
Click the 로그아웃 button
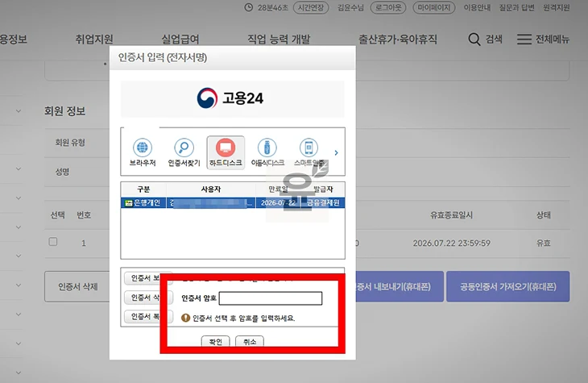point(388,7)
